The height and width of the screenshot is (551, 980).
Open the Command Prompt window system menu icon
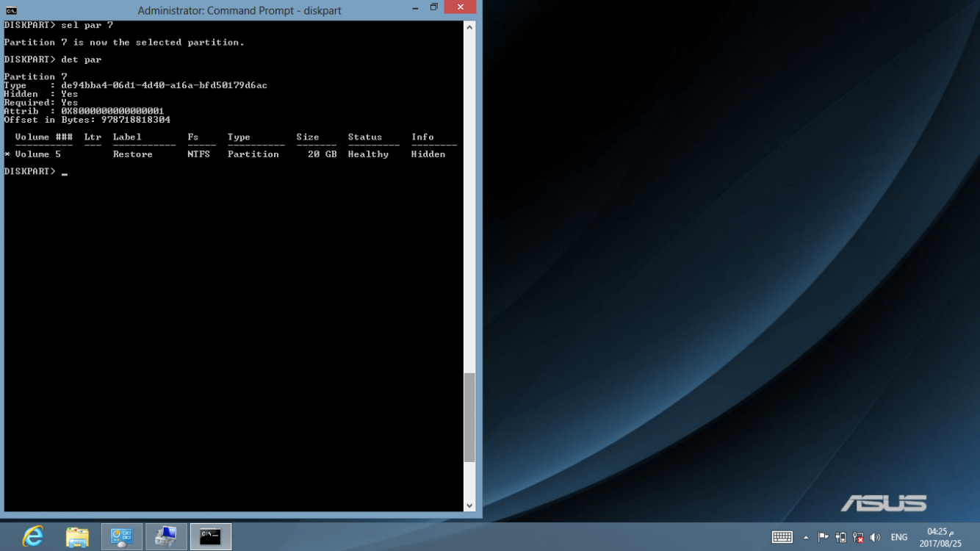click(x=11, y=10)
